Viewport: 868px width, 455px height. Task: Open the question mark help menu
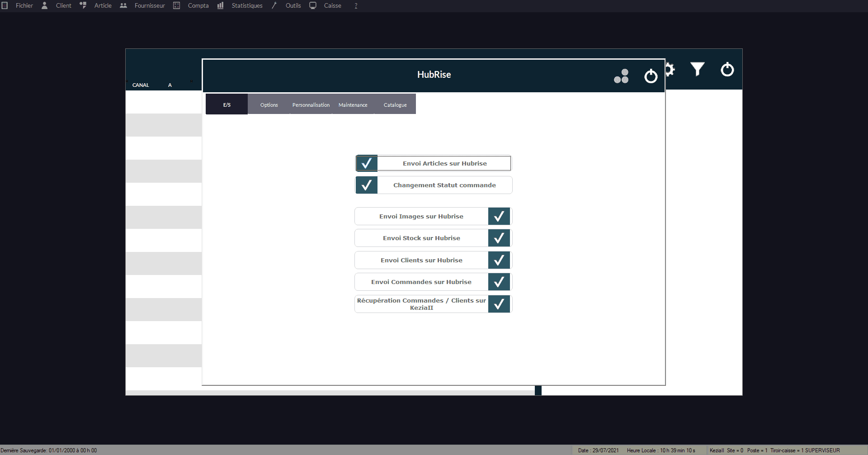click(356, 6)
